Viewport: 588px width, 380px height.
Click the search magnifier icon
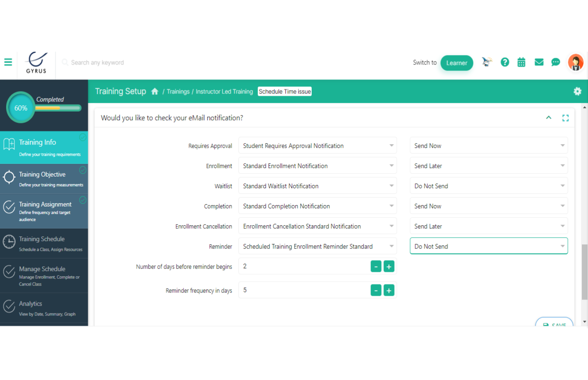click(x=65, y=63)
